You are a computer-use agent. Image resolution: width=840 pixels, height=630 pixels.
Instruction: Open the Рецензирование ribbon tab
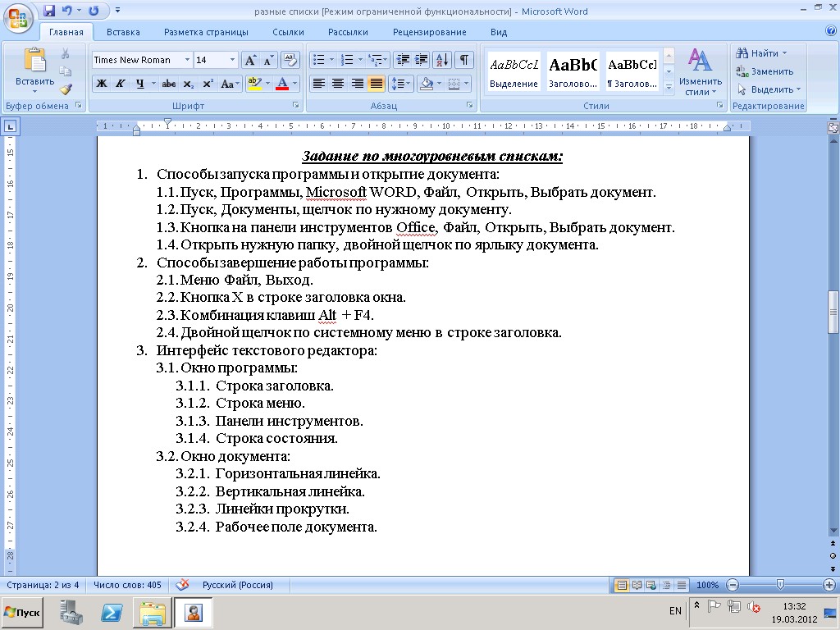pyautogui.click(x=429, y=32)
